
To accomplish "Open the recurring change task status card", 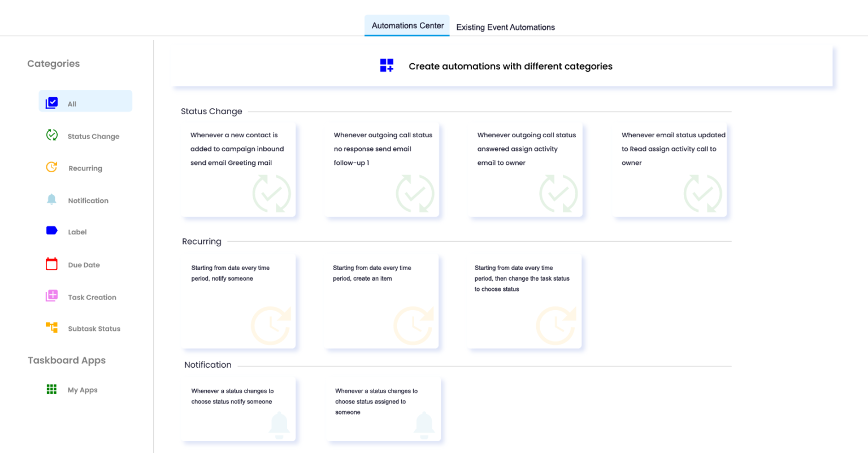I will [524, 302].
